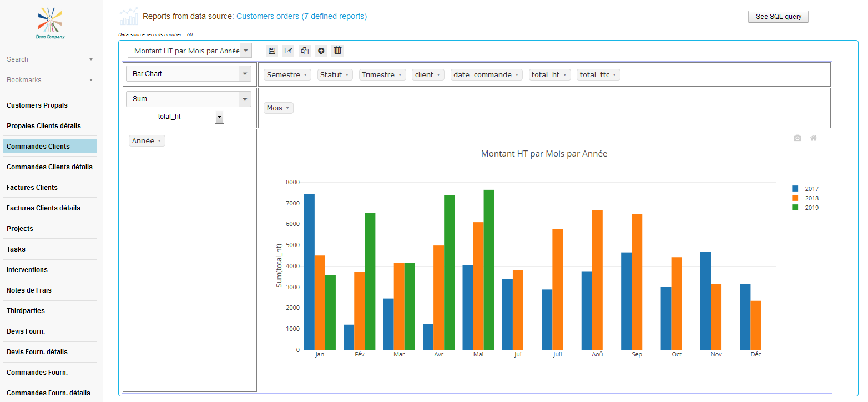Toggle the 2019 series in the legend
This screenshot has height=402, width=868.
[811, 208]
